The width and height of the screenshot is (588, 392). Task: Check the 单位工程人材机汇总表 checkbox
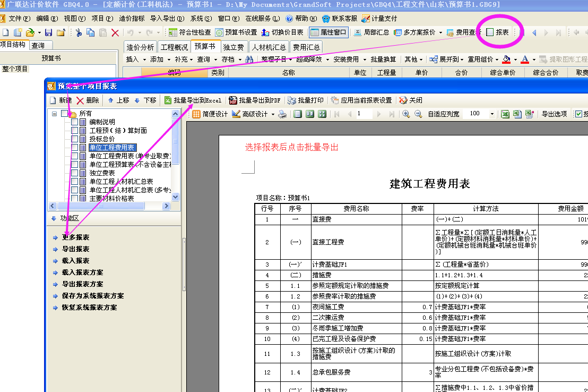coord(74,181)
